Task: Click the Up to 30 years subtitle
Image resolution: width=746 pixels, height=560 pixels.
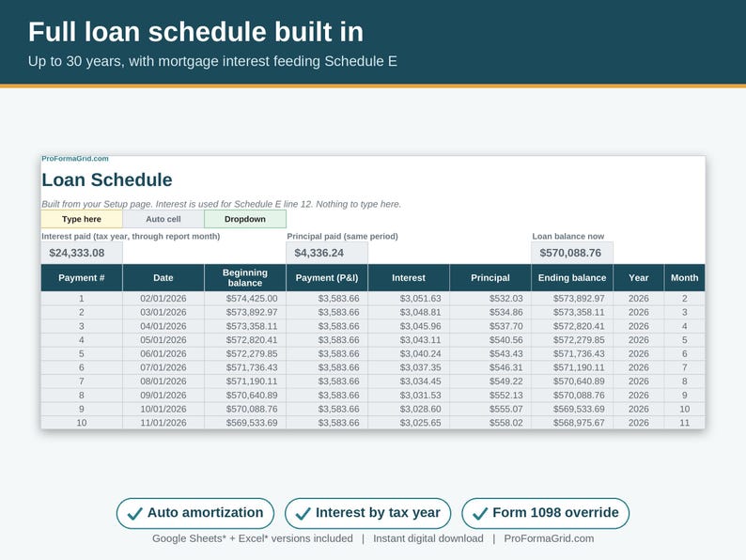Action: click(x=212, y=61)
